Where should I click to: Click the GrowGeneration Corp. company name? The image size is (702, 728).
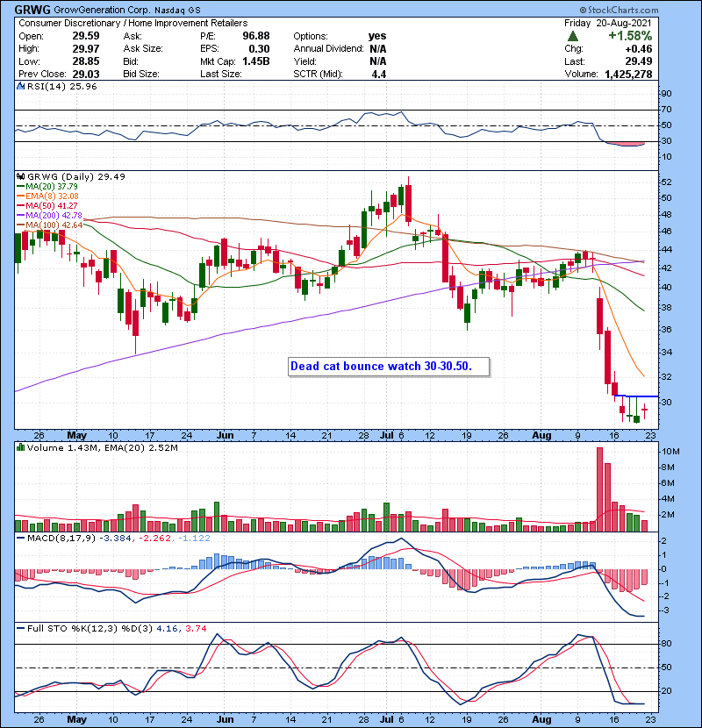(102, 10)
